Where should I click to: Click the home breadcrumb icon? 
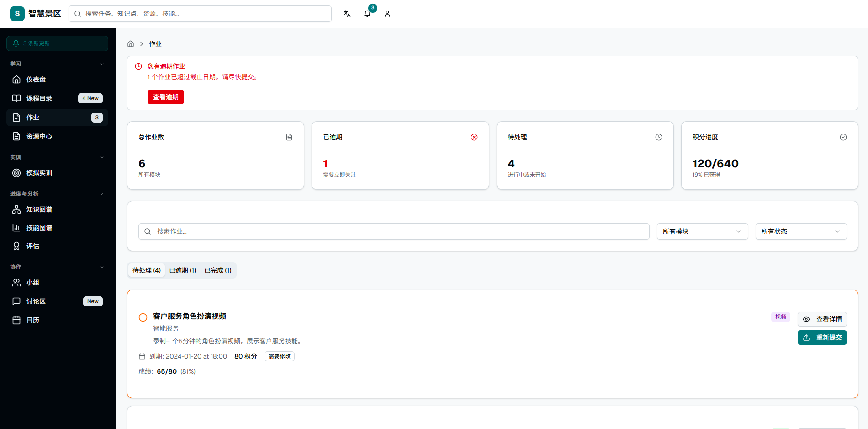click(131, 44)
